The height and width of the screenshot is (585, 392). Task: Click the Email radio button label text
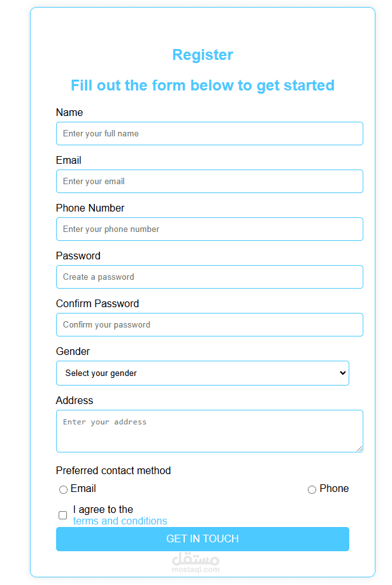[83, 489]
